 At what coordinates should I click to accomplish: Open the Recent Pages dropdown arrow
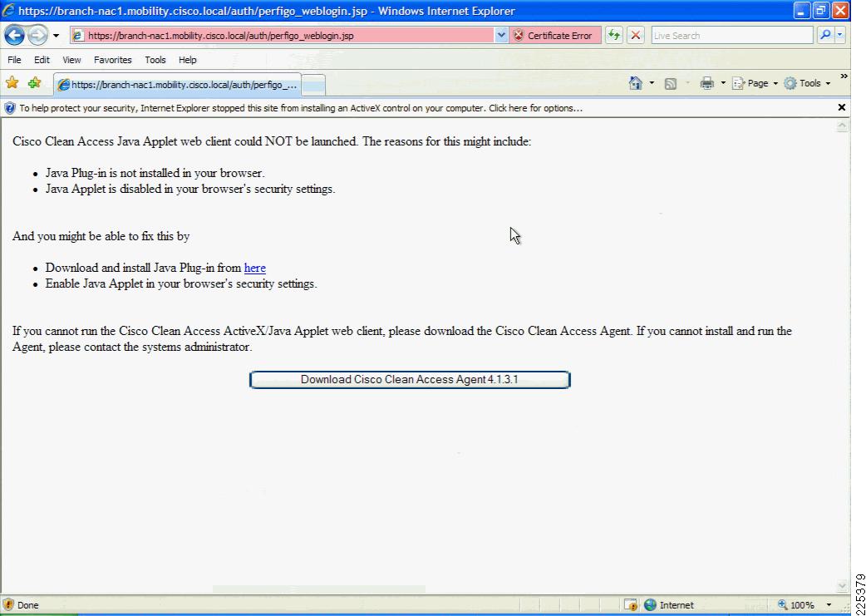[57, 36]
